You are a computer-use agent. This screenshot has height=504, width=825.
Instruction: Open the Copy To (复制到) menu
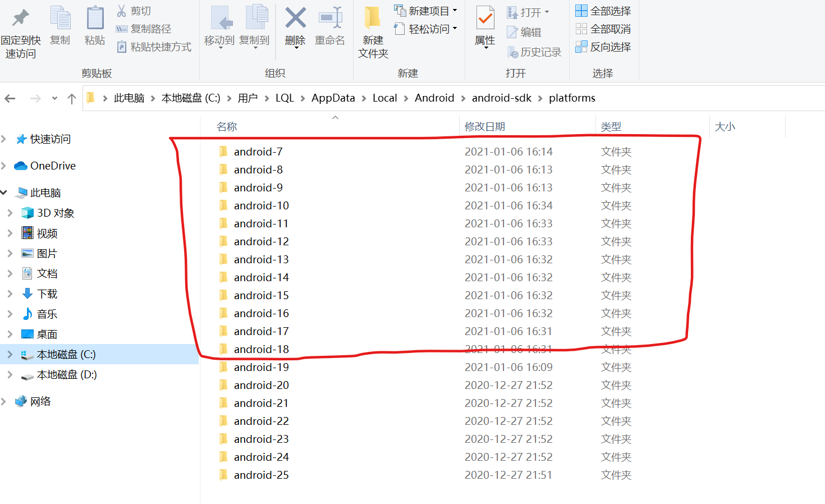point(254,27)
